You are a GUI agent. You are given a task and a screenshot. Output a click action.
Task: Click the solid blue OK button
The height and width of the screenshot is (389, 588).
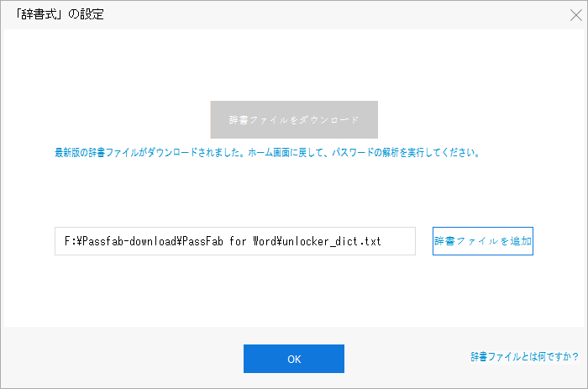(294, 359)
